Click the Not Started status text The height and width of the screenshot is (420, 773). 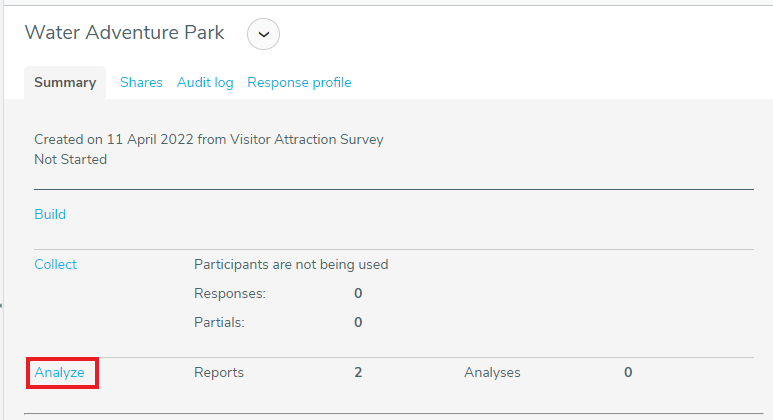(x=70, y=160)
